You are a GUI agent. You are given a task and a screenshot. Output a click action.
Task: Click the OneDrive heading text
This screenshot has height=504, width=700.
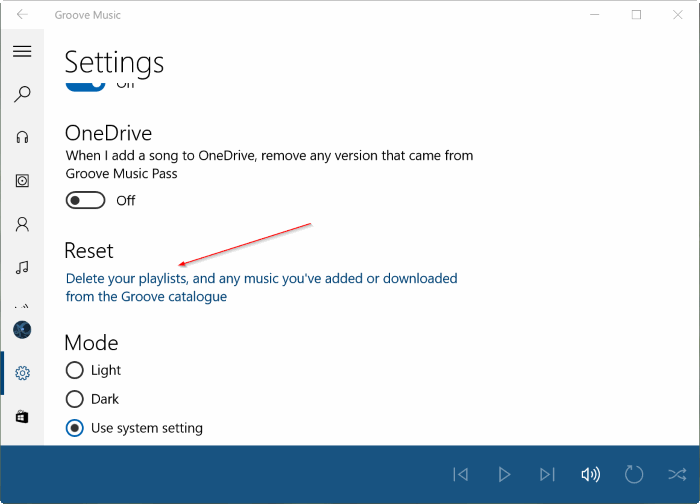click(x=108, y=133)
